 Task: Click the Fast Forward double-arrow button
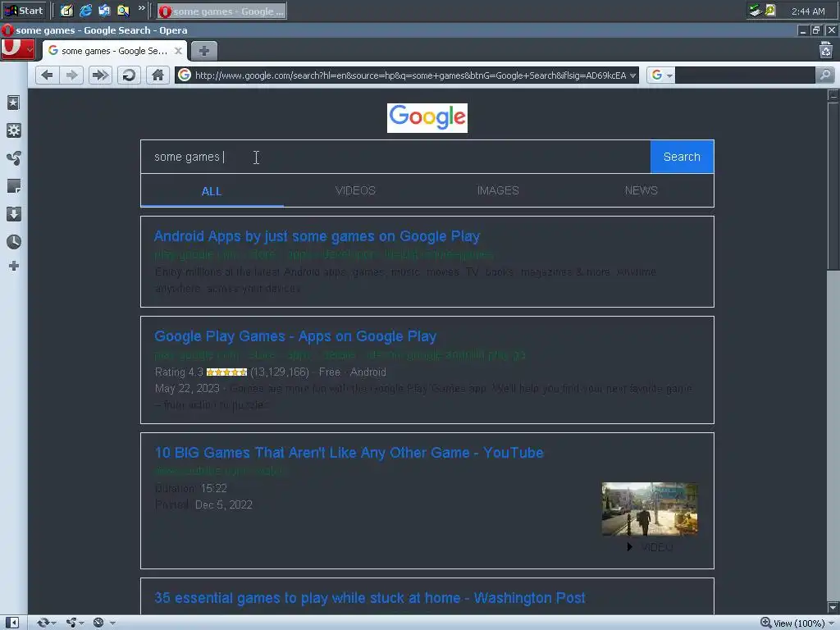100,75
